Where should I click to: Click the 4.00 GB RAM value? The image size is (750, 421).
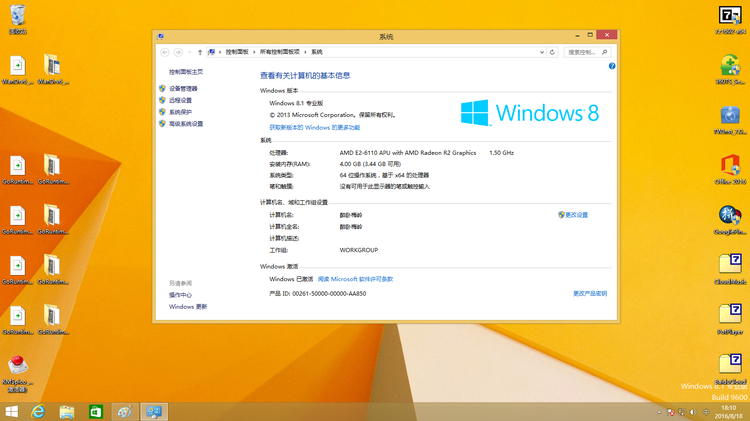(370, 164)
